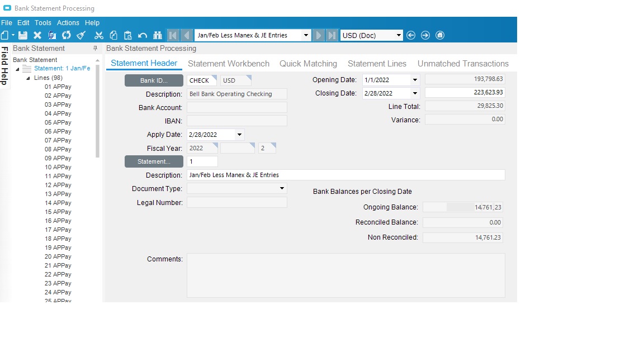Image resolution: width=644 pixels, height=362 pixels.
Task: Click the Fiscal Year 2022 field
Action: 202,148
